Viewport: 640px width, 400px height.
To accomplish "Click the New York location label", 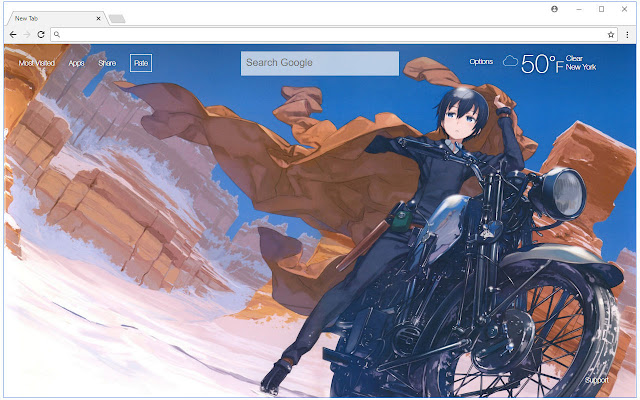I will point(581,67).
